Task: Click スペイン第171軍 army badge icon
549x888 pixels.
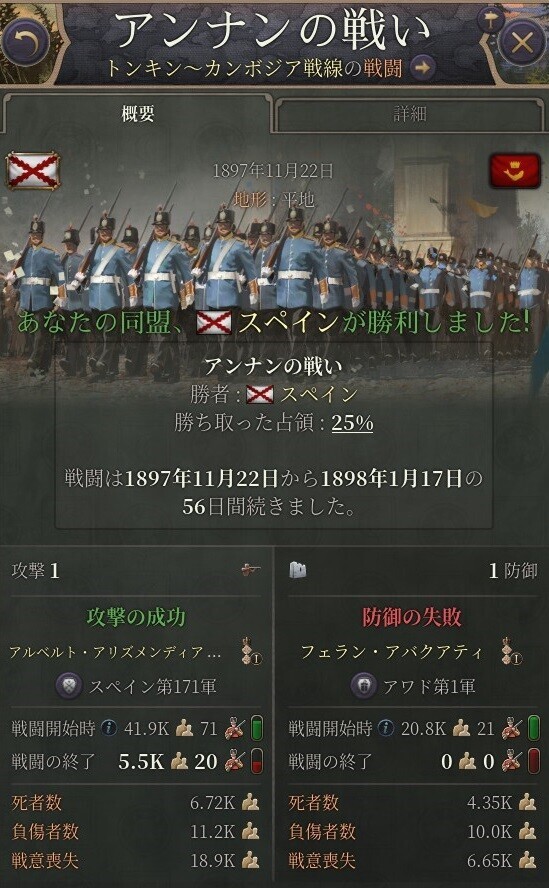Action: tap(70, 687)
